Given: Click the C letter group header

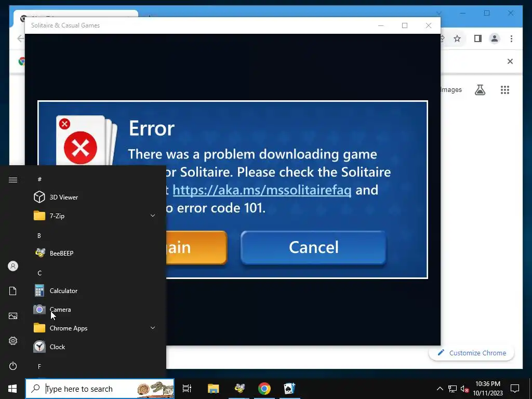Looking at the screenshot, I should (x=39, y=273).
